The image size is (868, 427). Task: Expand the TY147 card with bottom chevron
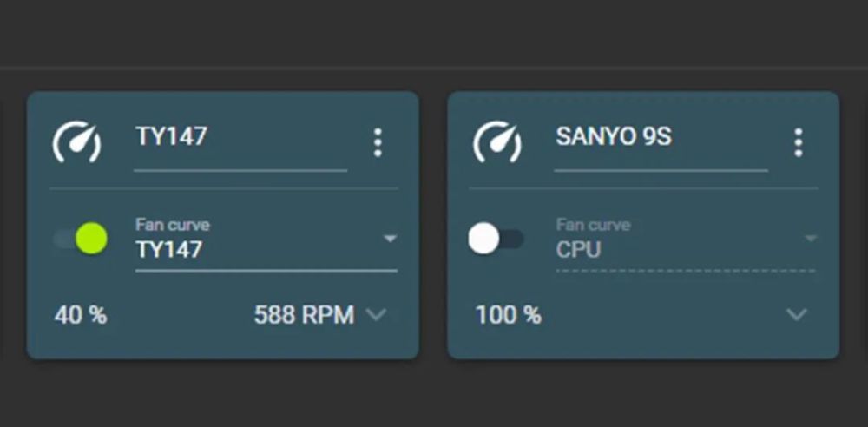376,314
